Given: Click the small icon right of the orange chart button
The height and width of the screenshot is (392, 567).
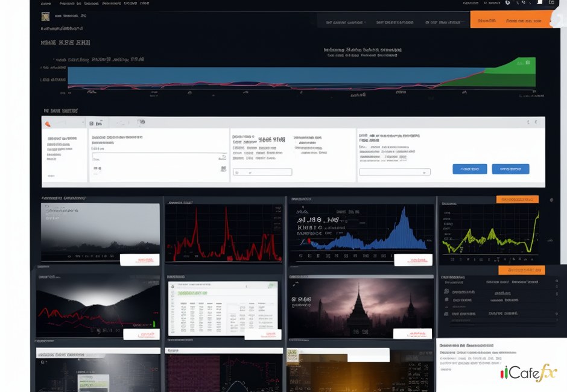Looking at the screenshot, I should (x=551, y=200).
